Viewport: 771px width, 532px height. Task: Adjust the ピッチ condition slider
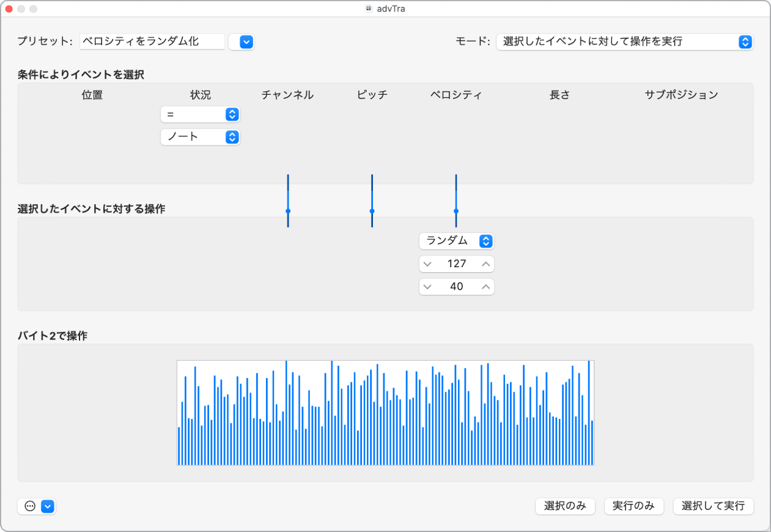tap(371, 211)
